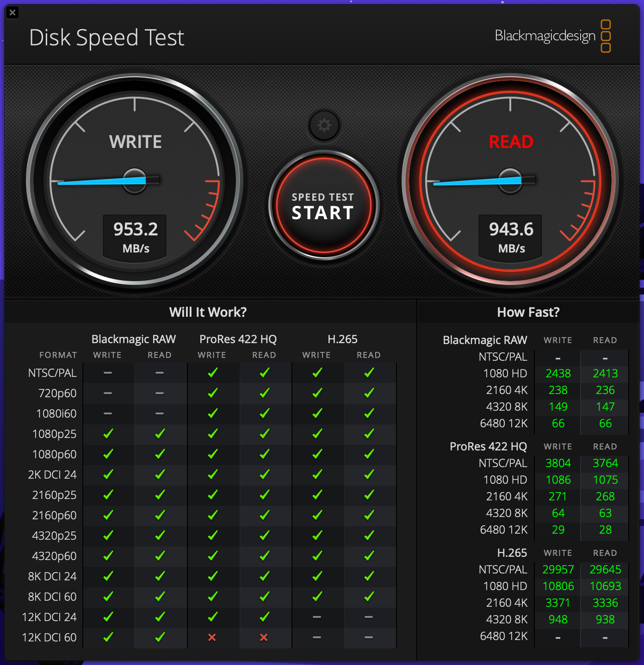644x665 pixels.
Task: Click ProRes 422 HQ write checkmark for NTSC/PAL
Action: (x=213, y=373)
